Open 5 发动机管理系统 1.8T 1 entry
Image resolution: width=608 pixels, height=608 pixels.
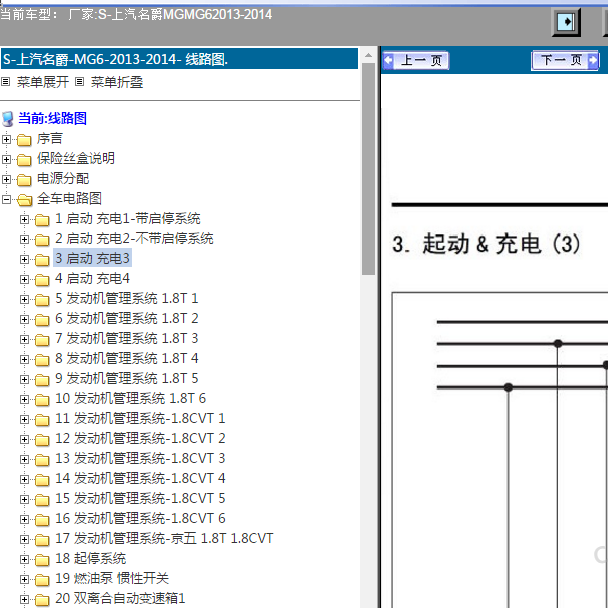(x=126, y=298)
